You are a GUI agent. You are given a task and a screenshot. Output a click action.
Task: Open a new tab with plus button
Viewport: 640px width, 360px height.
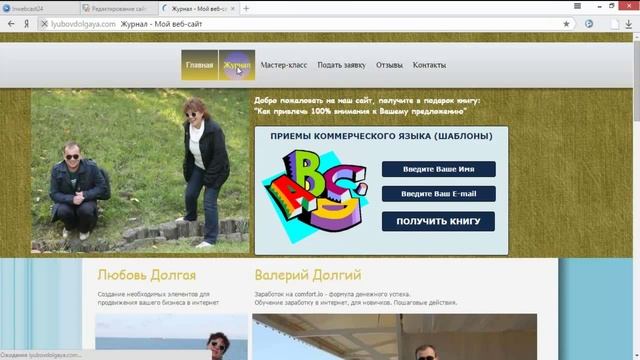pos(246,8)
